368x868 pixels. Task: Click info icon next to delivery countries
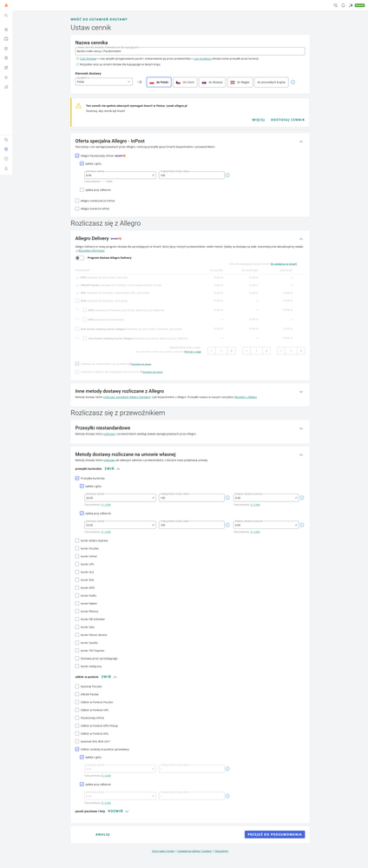292,82
